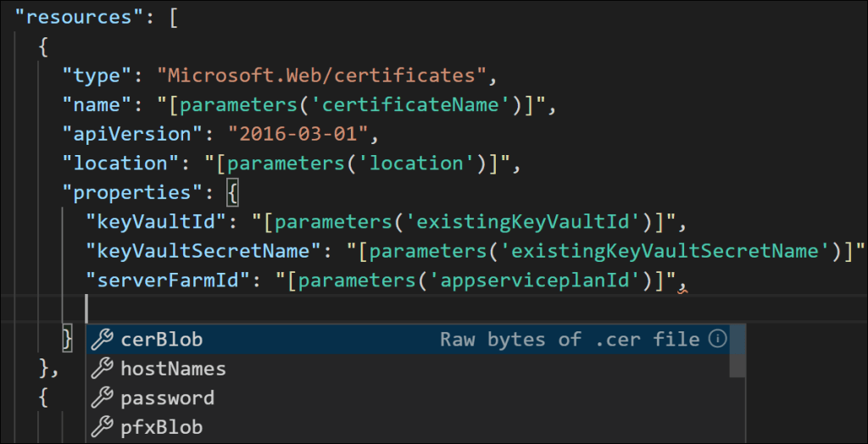Pick the password suggestion label
This screenshot has height=444, width=868.
pos(167,397)
